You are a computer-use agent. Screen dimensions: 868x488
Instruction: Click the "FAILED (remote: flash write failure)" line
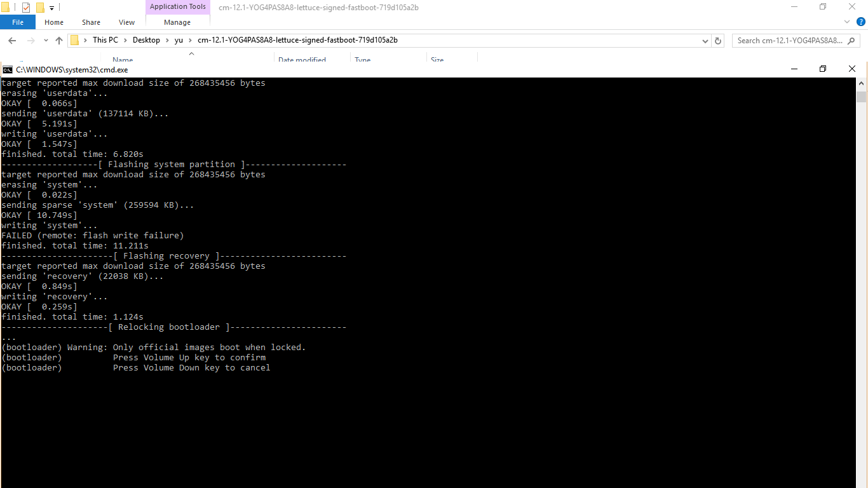point(93,236)
